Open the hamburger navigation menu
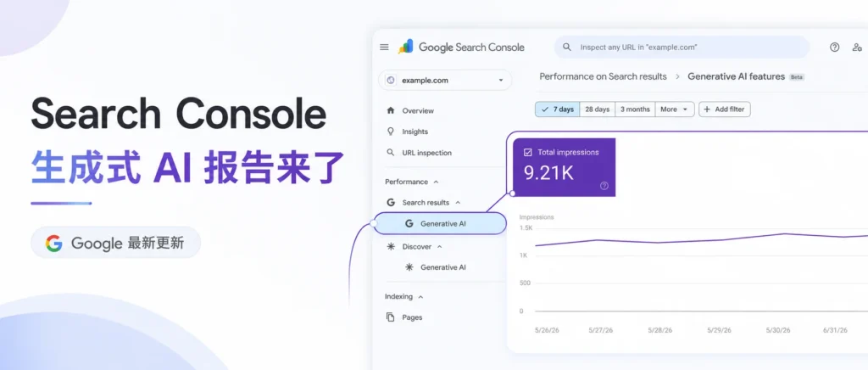This screenshot has width=868, height=370. click(384, 47)
